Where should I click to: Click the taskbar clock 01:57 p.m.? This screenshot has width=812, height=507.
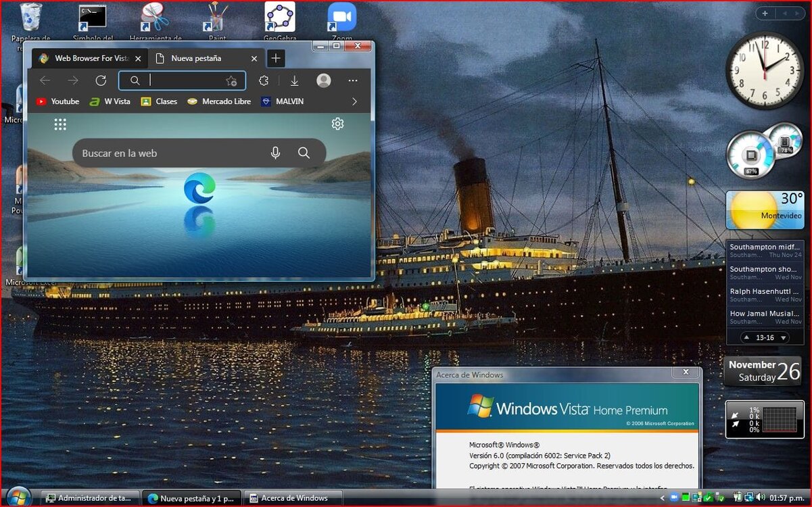(787, 498)
